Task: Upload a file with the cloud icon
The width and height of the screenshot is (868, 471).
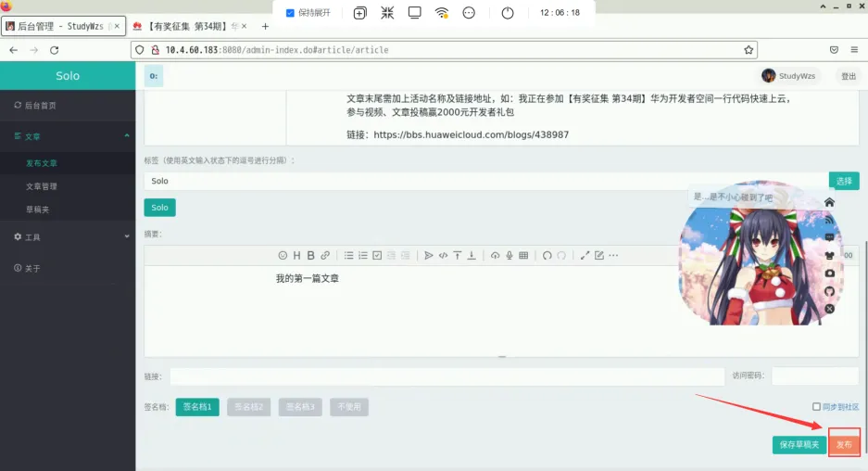Action: coord(495,256)
